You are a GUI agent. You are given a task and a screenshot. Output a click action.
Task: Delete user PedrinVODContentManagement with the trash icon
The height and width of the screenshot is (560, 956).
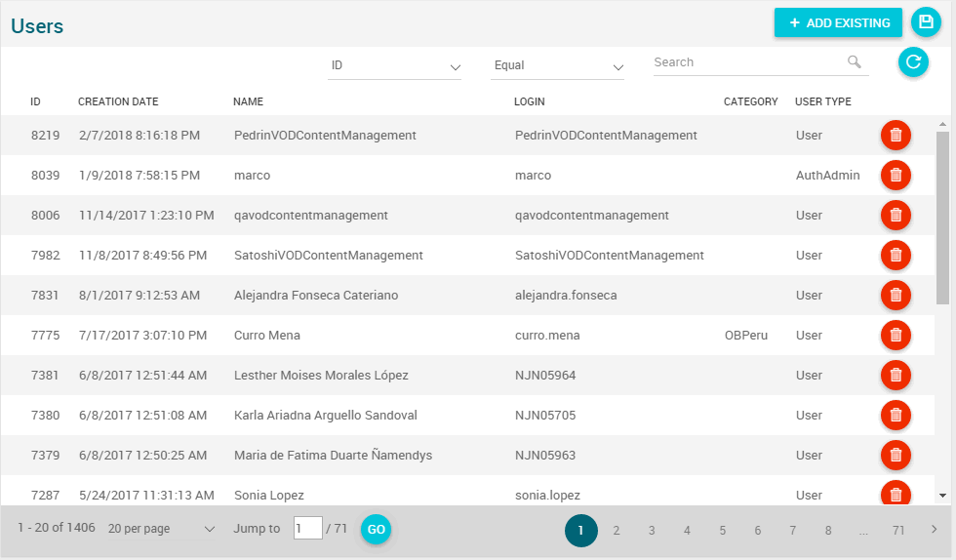[x=896, y=136]
